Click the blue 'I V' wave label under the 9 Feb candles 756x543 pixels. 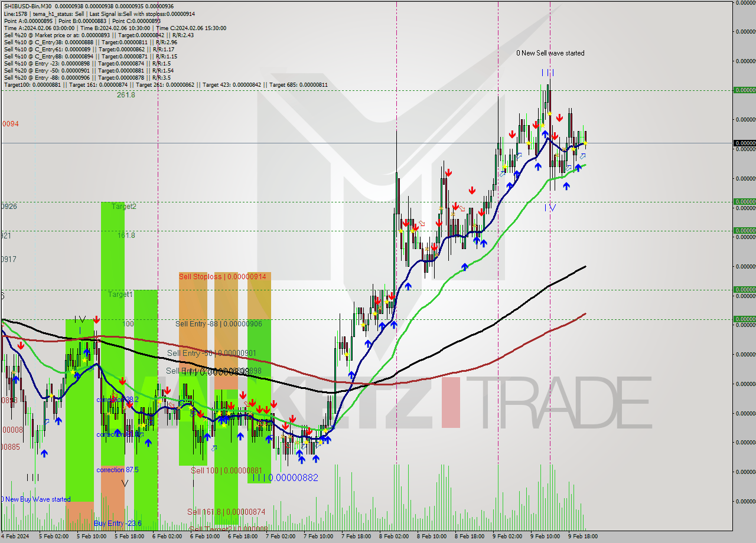pyautogui.click(x=550, y=208)
